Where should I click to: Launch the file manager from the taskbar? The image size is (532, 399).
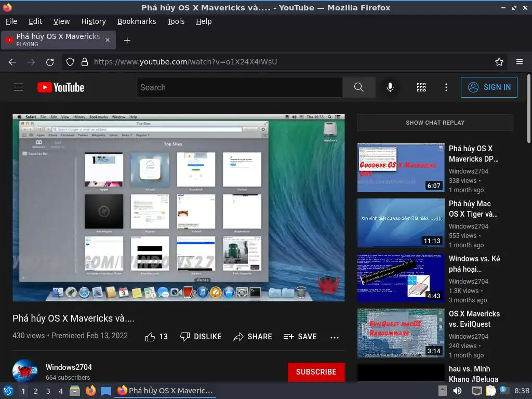75,391
